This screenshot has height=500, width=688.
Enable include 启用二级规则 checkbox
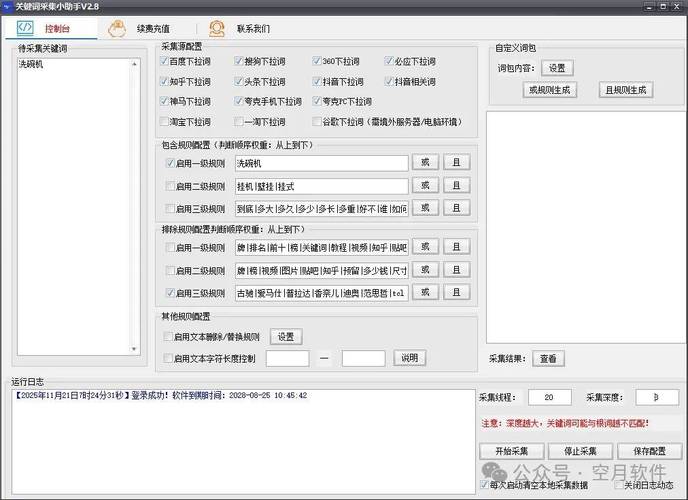(x=170, y=186)
